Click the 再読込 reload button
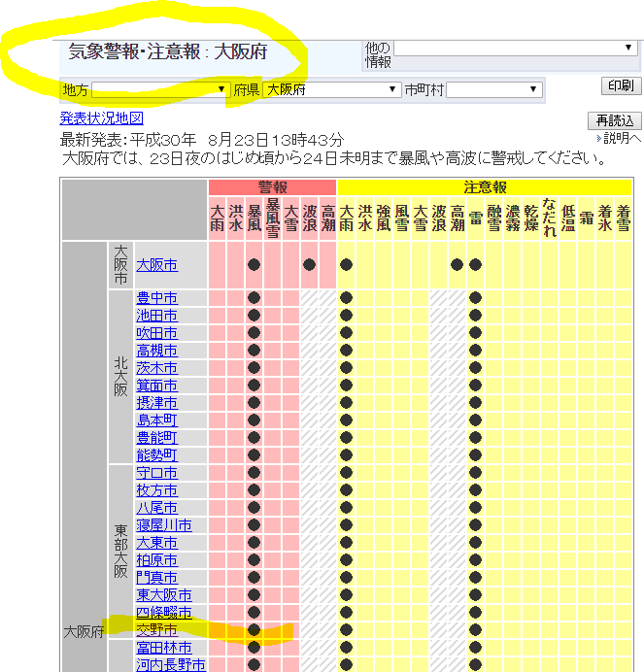 615,120
